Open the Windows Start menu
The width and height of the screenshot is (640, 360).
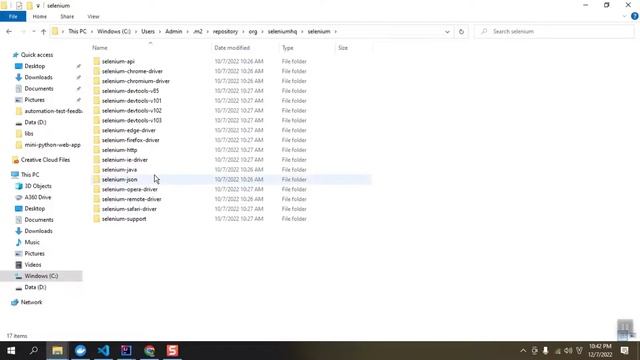11,351
